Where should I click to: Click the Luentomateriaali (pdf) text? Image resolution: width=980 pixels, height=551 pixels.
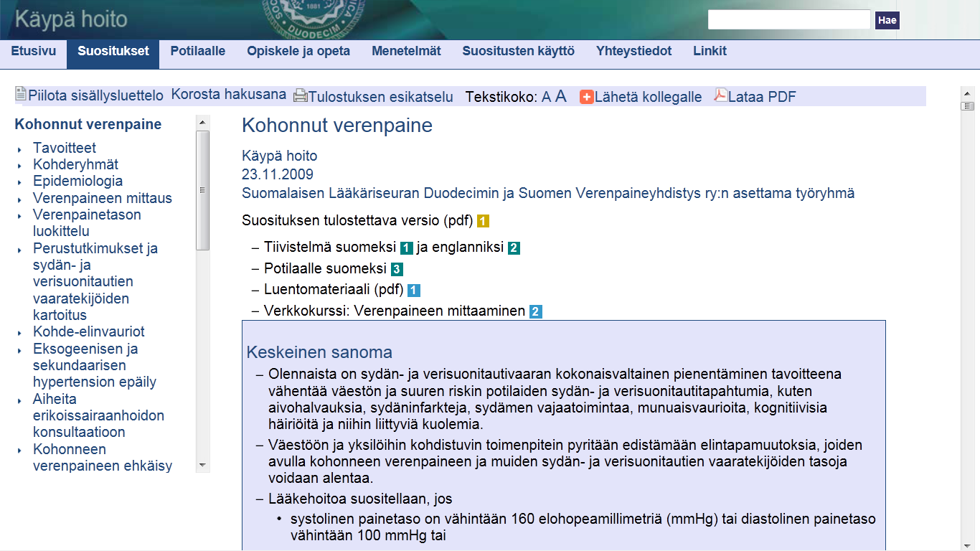point(334,290)
